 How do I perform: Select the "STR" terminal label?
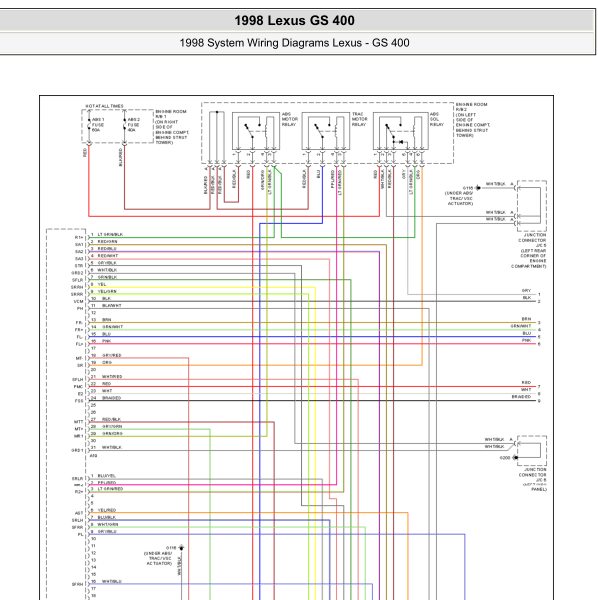79,266
